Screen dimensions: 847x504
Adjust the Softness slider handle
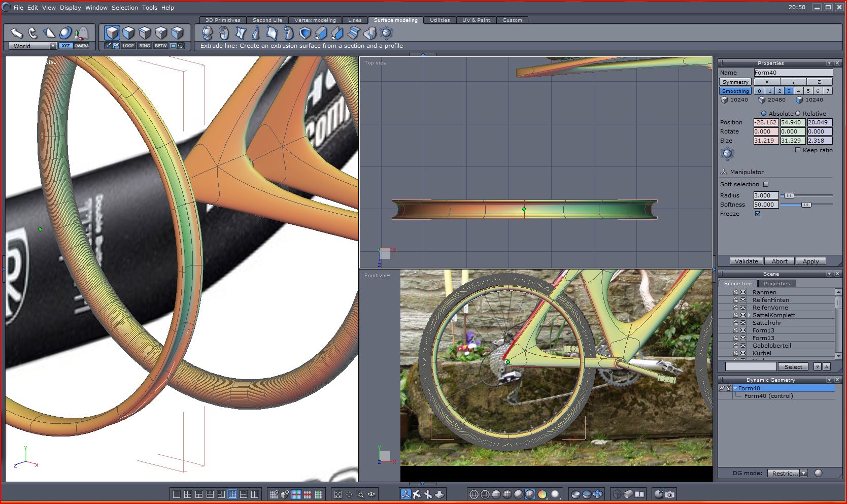(x=806, y=205)
